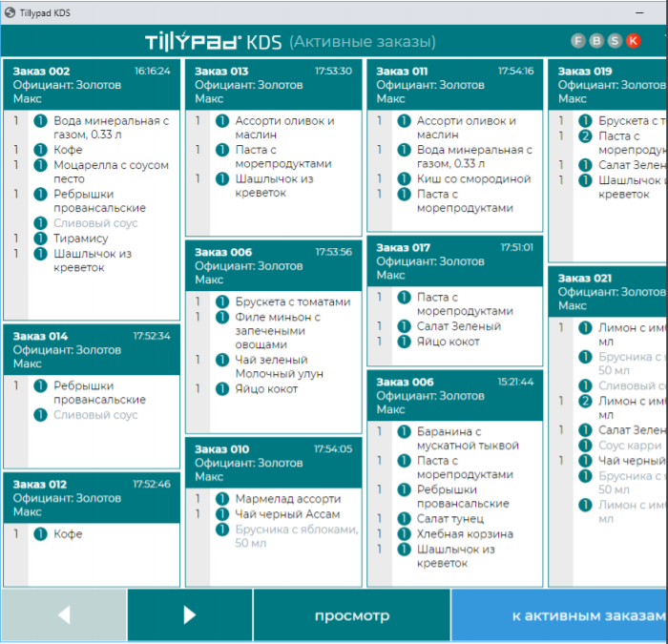Select the Заказ 010 order header
The width and height of the screenshot is (668, 644).
point(274,463)
